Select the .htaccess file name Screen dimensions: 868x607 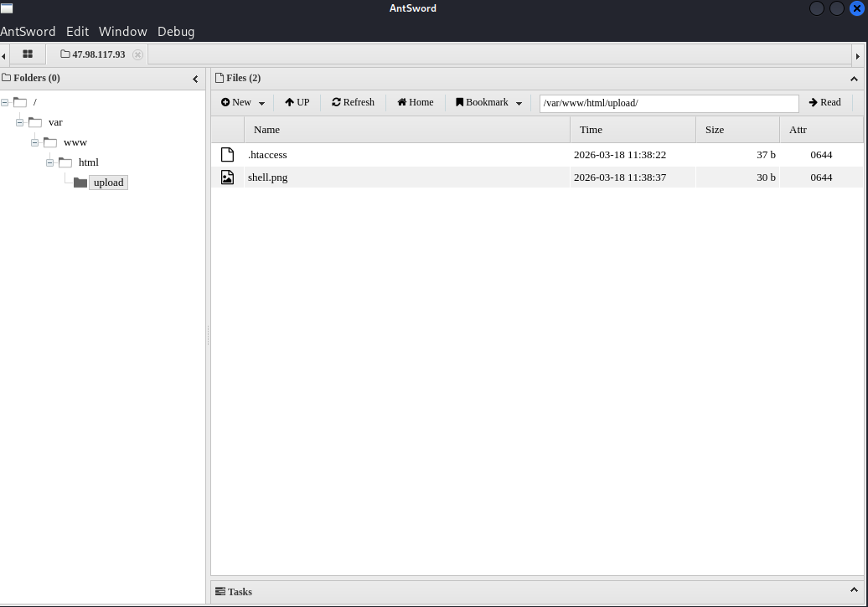coord(267,155)
